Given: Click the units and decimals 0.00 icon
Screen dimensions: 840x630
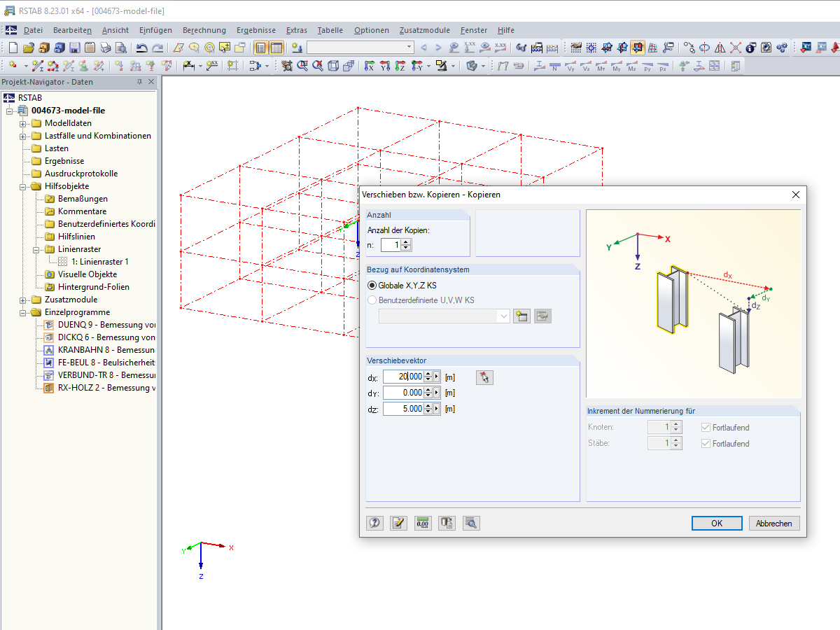Looking at the screenshot, I should [x=423, y=523].
